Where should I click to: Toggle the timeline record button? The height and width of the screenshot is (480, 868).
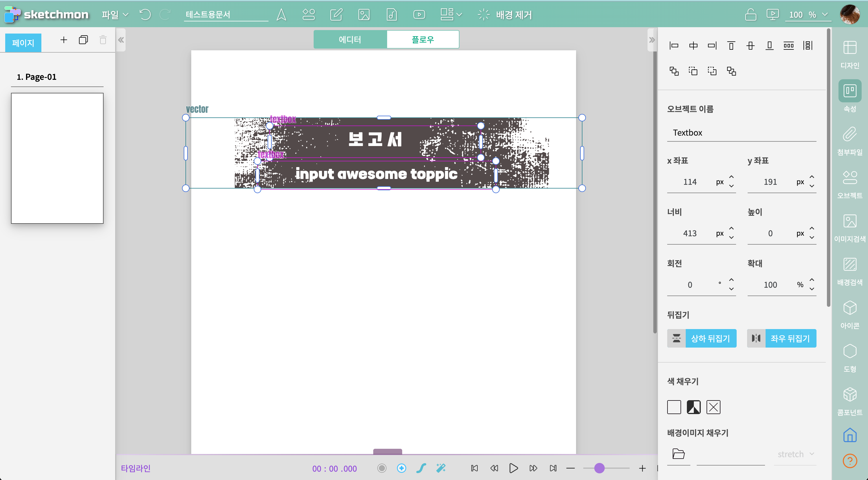pos(382,468)
